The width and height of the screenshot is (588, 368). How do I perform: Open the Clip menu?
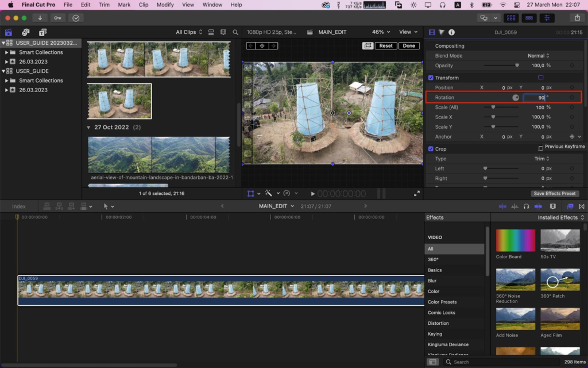[x=143, y=5]
